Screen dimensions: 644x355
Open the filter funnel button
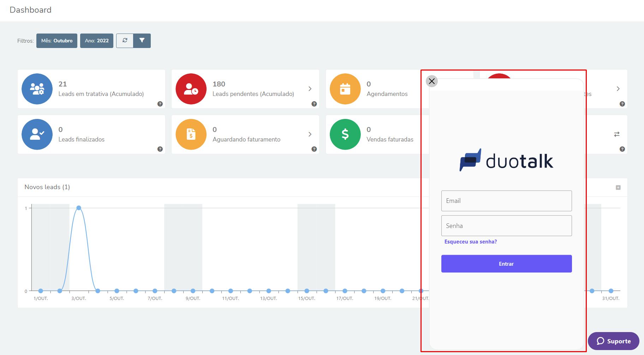(142, 41)
